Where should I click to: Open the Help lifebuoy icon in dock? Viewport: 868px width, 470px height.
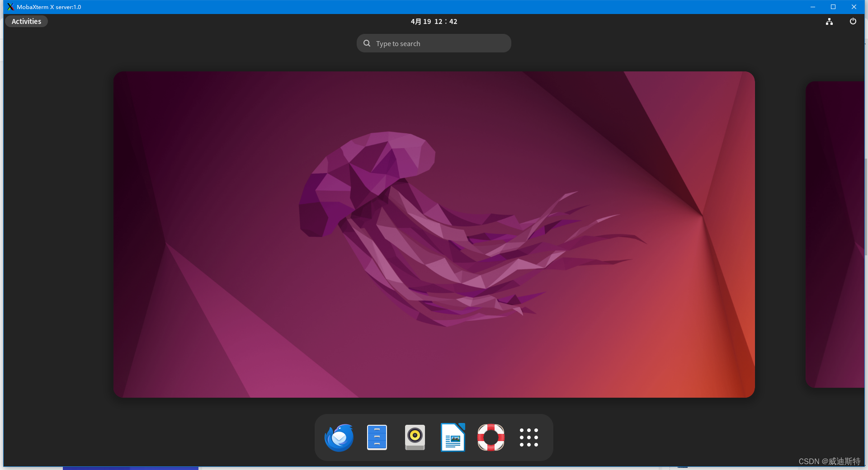491,437
